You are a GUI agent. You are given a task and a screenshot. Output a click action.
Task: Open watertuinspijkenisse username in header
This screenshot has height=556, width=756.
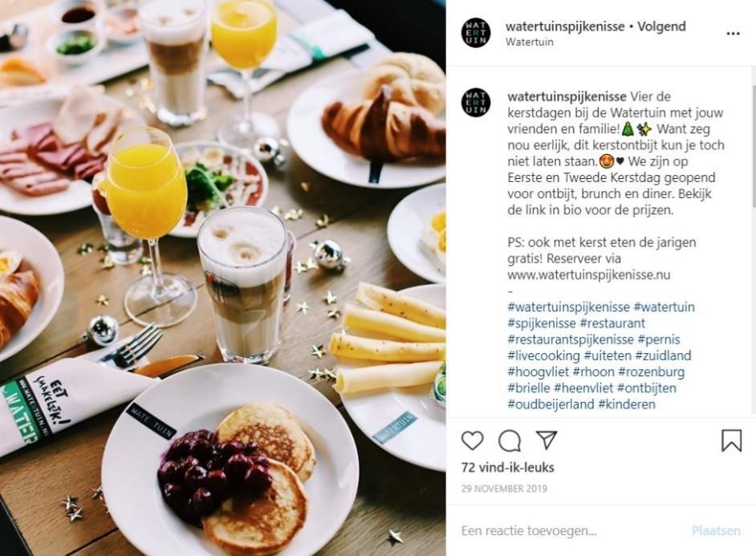[x=565, y=26]
